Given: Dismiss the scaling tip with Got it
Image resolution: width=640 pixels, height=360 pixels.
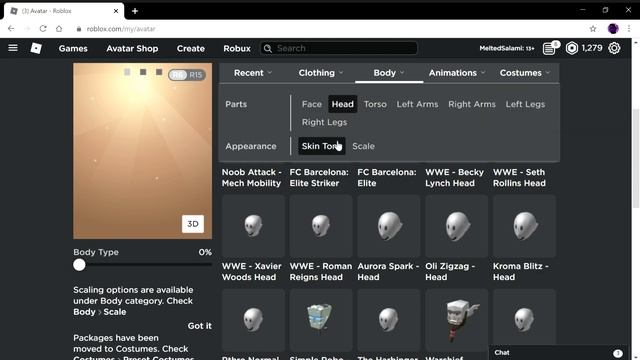Looking at the screenshot, I should 200,326.
